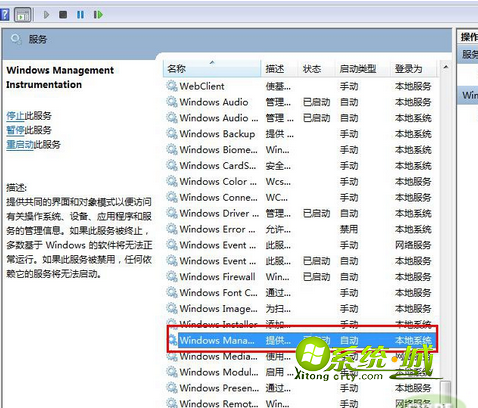Screen dimensions: 478x408
Task: Click the Start Service play button
Action: (x=46, y=15)
